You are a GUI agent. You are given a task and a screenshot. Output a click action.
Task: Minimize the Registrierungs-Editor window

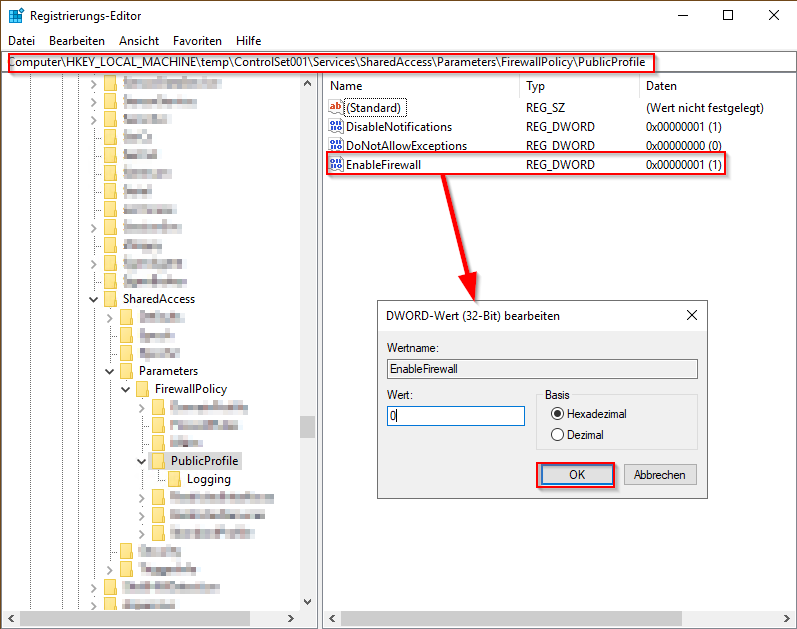click(683, 15)
